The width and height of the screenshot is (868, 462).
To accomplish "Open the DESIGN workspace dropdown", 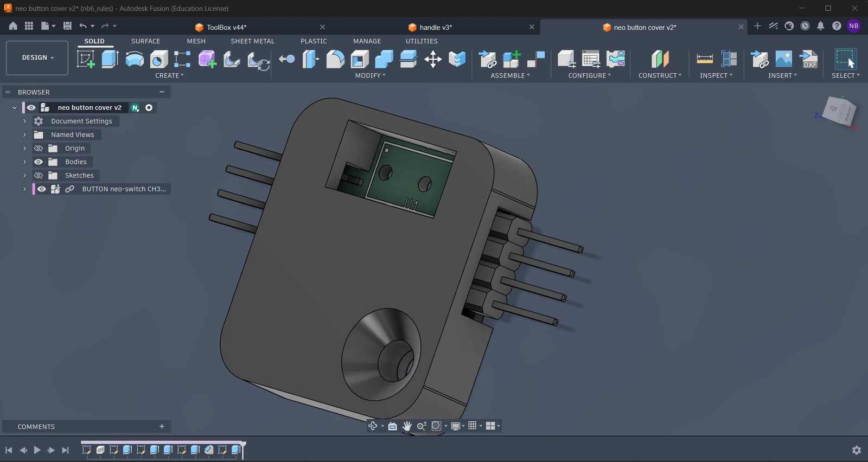I will 37,57.
